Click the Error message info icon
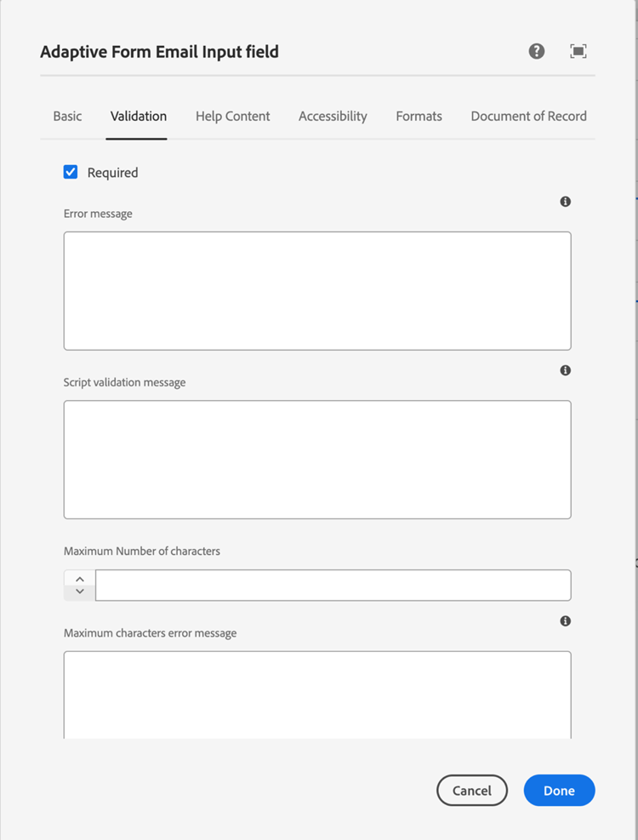The image size is (638, 840). [x=566, y=202]
